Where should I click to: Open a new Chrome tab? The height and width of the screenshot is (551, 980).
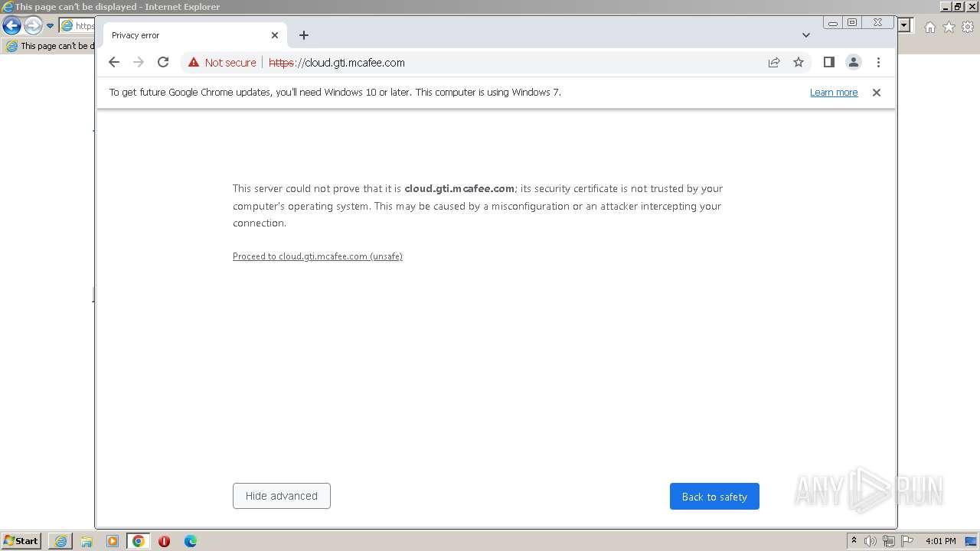tap(304, 35)
